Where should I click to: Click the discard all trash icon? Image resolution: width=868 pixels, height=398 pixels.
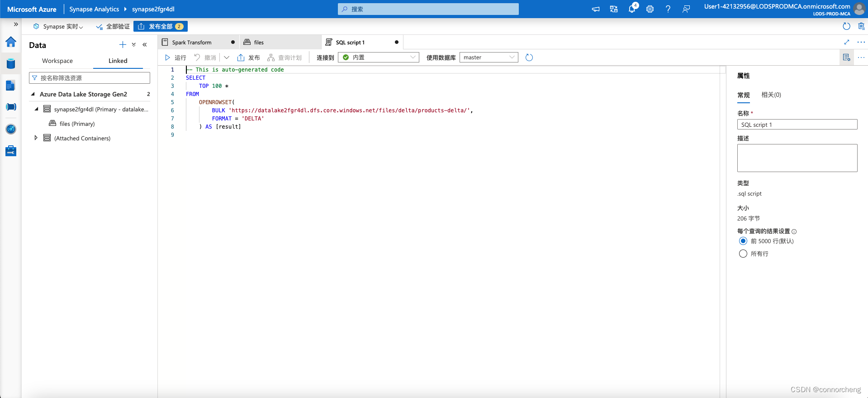861,26
